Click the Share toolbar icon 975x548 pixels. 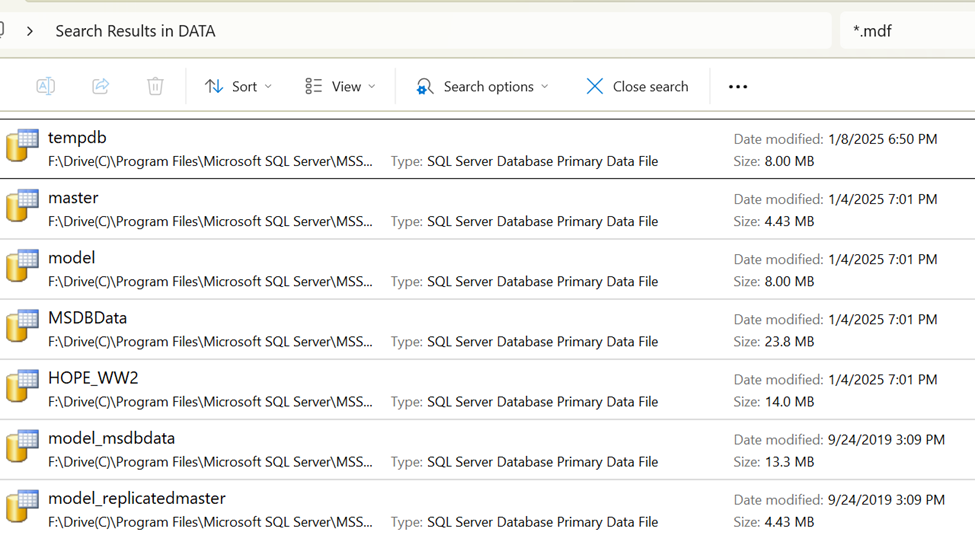point(100,87)
